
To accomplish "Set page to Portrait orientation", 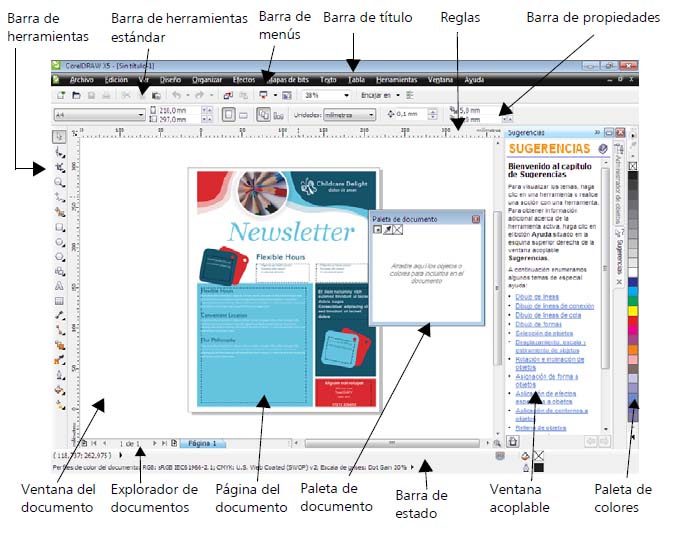I will [x=228, y=115].
